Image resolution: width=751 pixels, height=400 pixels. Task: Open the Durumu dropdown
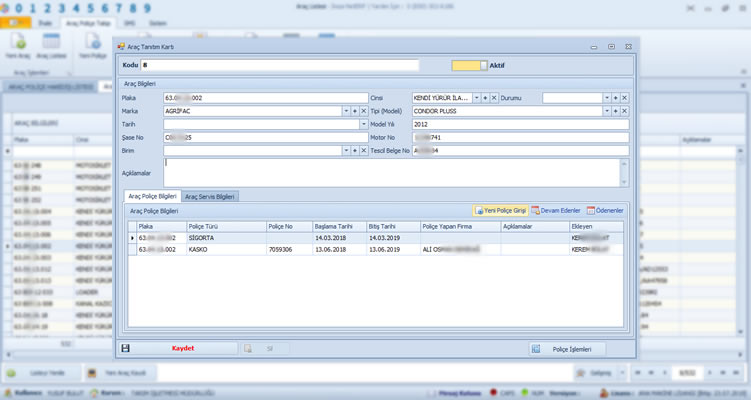tap(607, 98)
